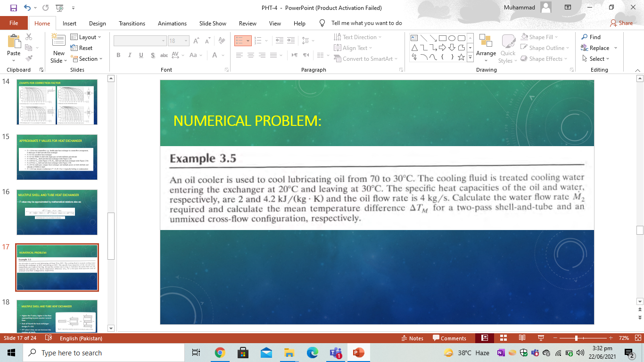This screenshot has height=362, width=644.
Task: Switch to the Transitions ribbon tab
Action: [132, 23]
